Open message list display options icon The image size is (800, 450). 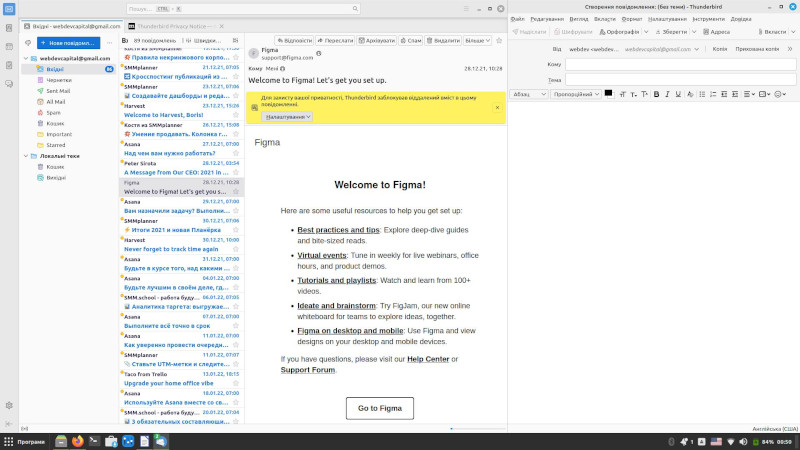point(235,40)
